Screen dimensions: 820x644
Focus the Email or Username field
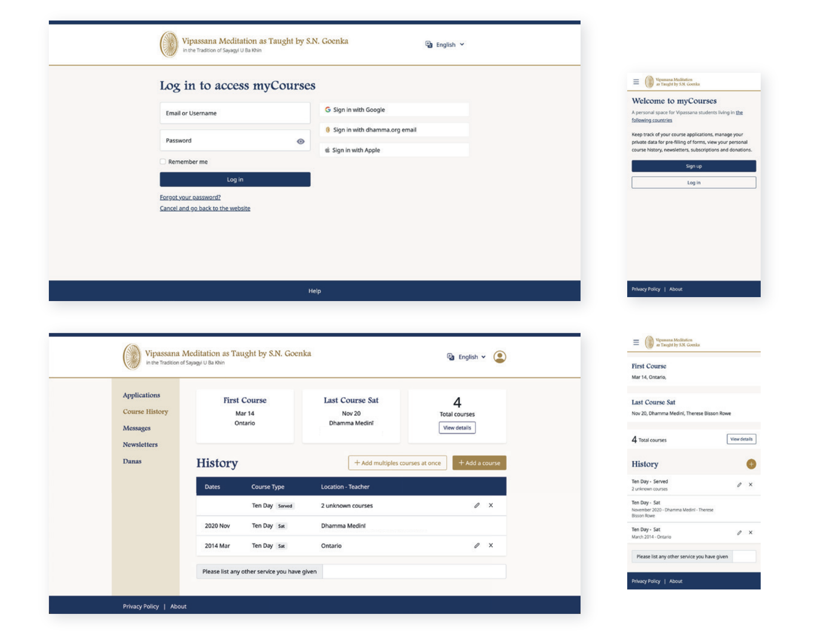tap(235, 113)
